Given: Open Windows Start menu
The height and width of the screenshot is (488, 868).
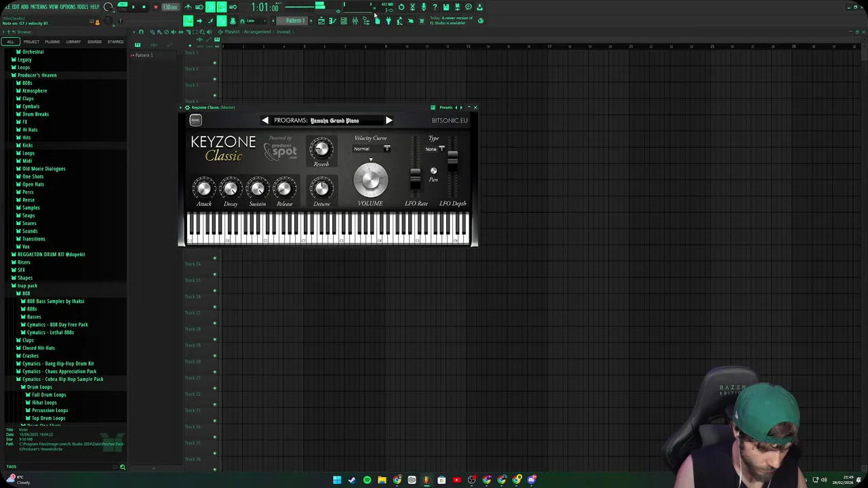Looking at the screenshot, I should 337,480.
